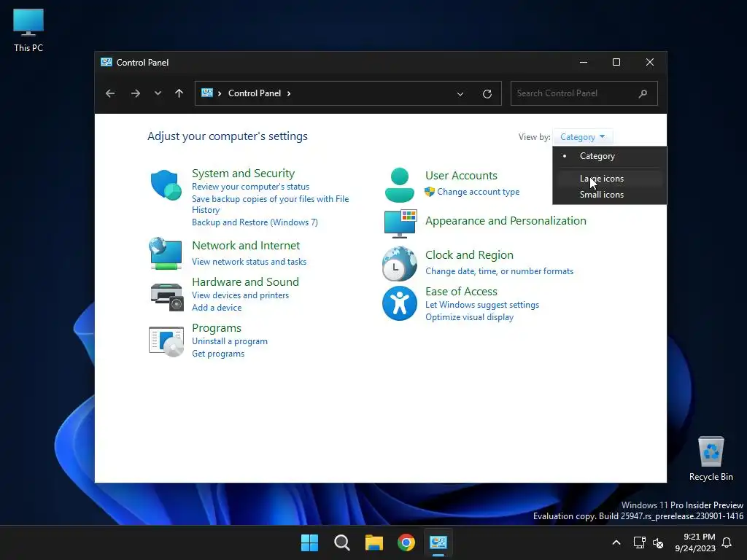Open User Accounts heading

point(461,176)
